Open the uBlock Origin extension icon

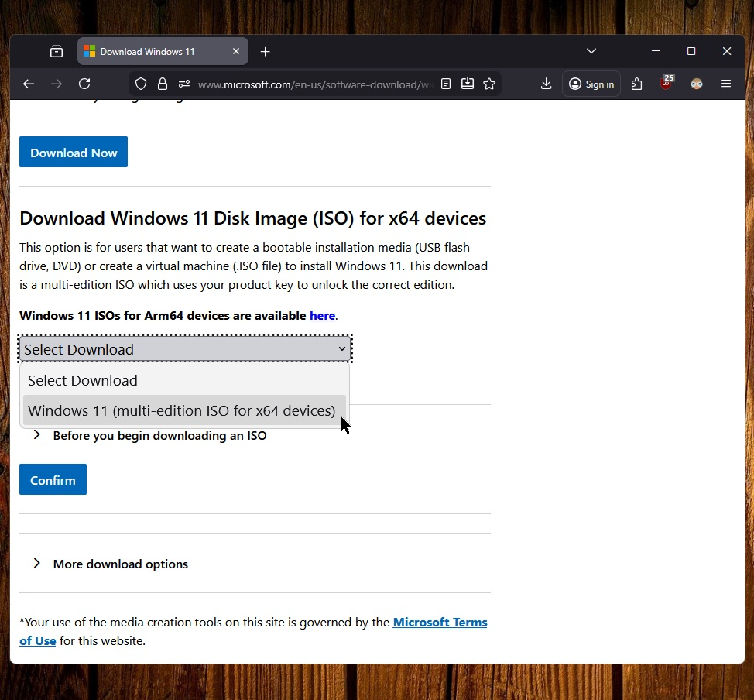(x=667, y=82)
